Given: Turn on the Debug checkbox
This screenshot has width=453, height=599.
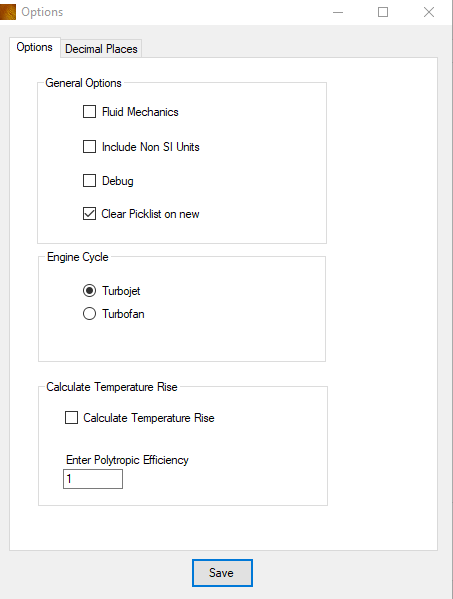Looking at the screenshot, I should 89,181.
